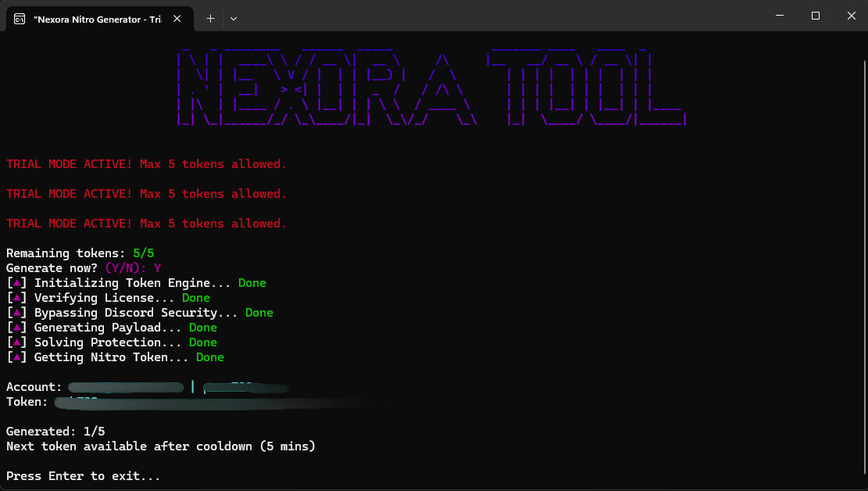Viewport: 868px width, 491px height.
Task: Open the tab list dropdown chevron
Action: (x=233, y=17)
